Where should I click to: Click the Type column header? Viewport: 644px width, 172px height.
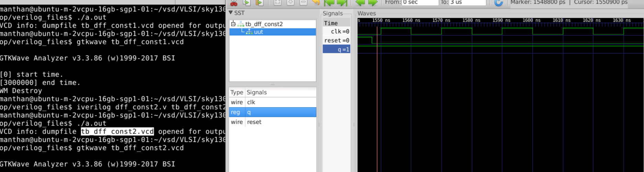pyautogui.click(x=237, y=92)
